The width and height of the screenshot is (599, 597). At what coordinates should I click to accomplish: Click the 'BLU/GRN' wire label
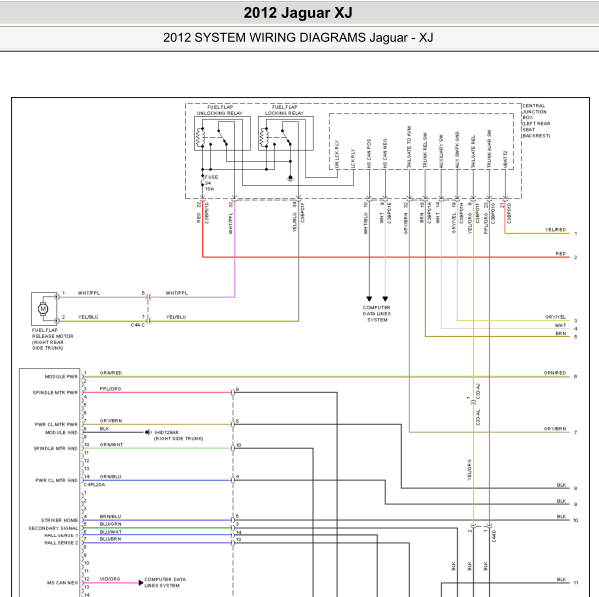tap(110, 524)
